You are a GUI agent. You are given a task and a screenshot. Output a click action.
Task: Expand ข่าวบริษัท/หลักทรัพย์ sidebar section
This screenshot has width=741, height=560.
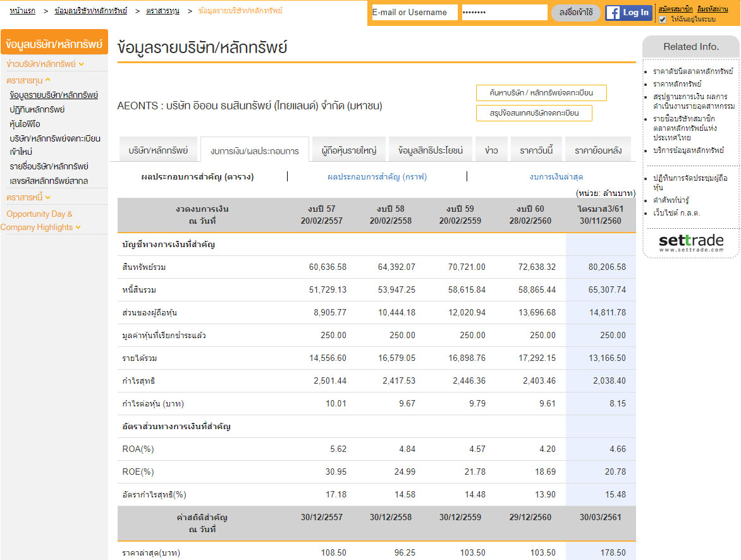coord(45,64)
